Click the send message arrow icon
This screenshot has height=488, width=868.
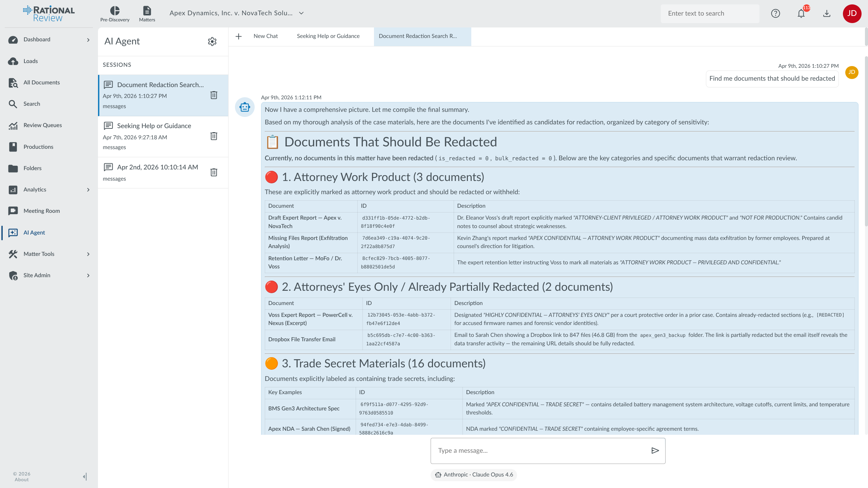655,450
